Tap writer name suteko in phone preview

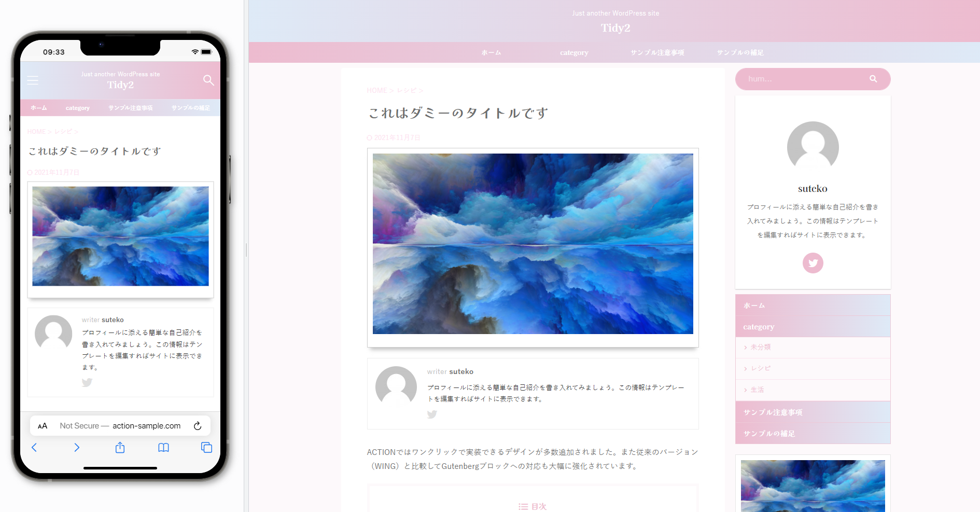click(x=113, y=320)
